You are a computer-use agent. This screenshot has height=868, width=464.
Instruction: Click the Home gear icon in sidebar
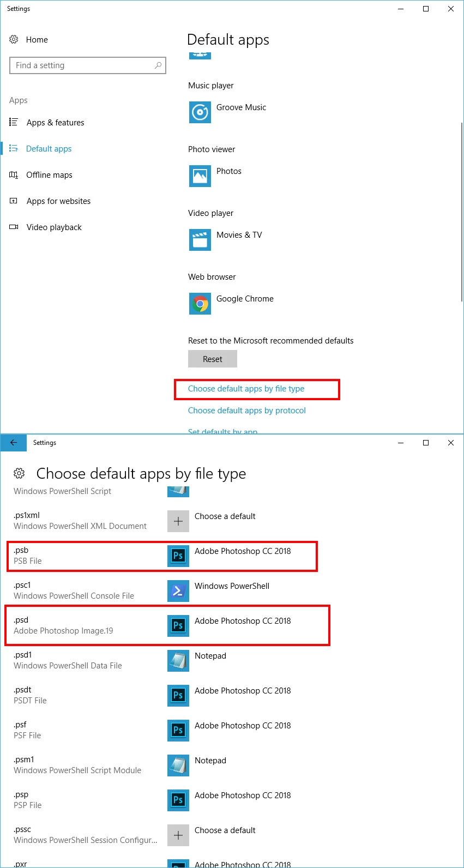14,39
